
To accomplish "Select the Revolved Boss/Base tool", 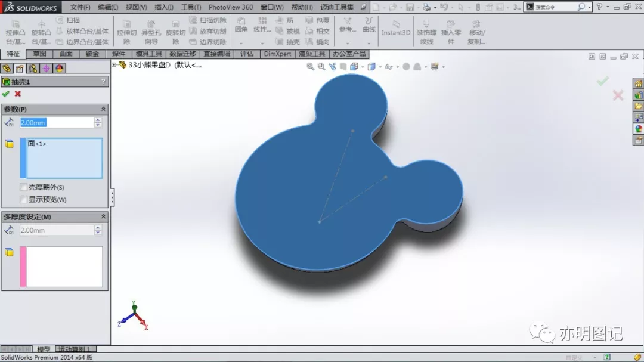I will 41,32.
